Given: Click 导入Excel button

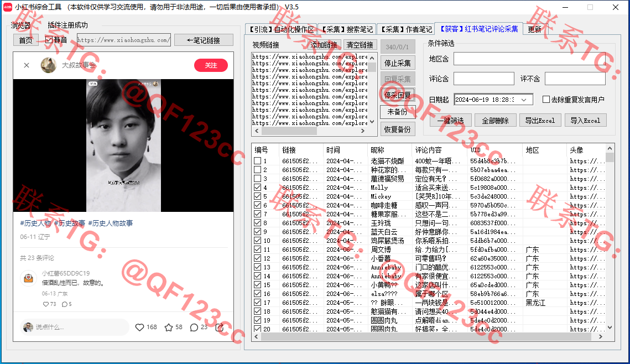Looking at the screenshot, I should pos(585,121).
